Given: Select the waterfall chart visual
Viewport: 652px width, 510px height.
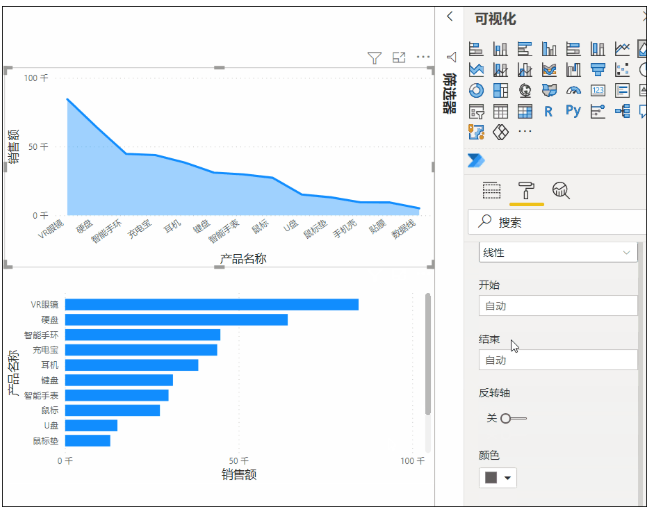Looking at the screenshot, I should [573, 69].
